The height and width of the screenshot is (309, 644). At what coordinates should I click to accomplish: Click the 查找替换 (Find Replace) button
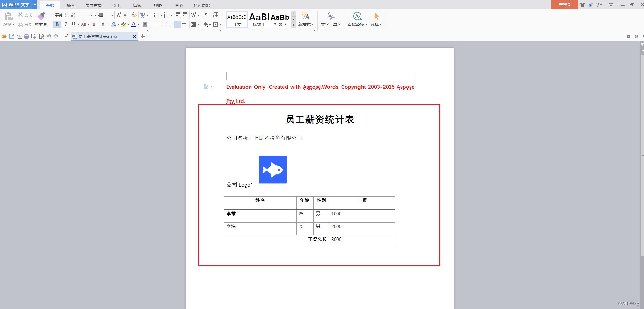357,20
